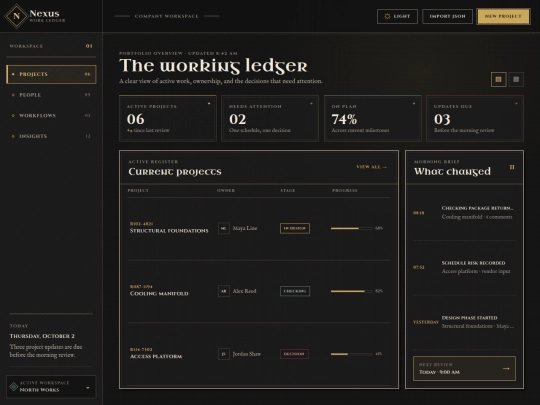The height and width of the screenshot is (405, 540).
Task: Click the Decision stage badge
Action: pos(294,354)
